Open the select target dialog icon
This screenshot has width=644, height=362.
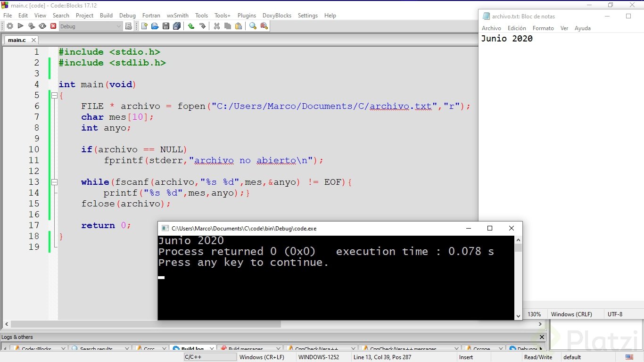coord(129,26)
